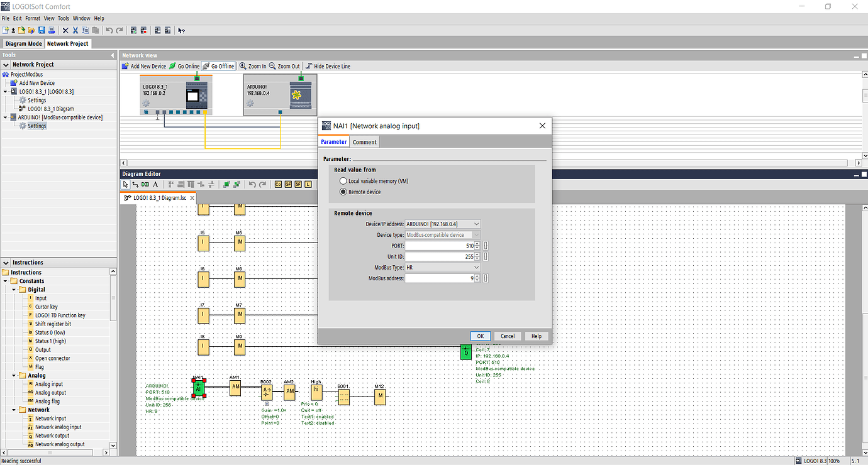868x465 pixels.
Task: Click the Save icon in the main toolbar
Action: coord(41,30)
